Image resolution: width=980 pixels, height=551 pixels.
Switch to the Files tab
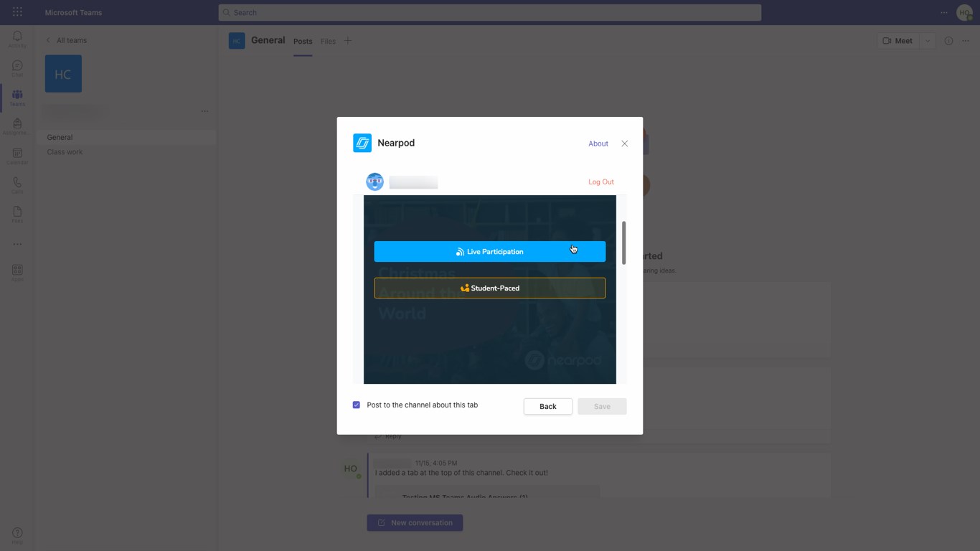328,42
